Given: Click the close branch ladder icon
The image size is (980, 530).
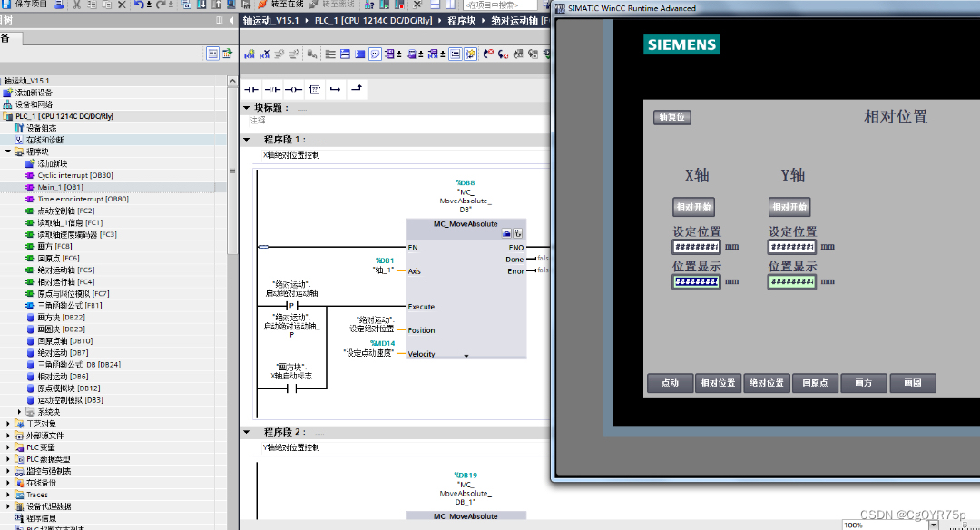Looking at the screenshot, I should (x=357, y=89).
